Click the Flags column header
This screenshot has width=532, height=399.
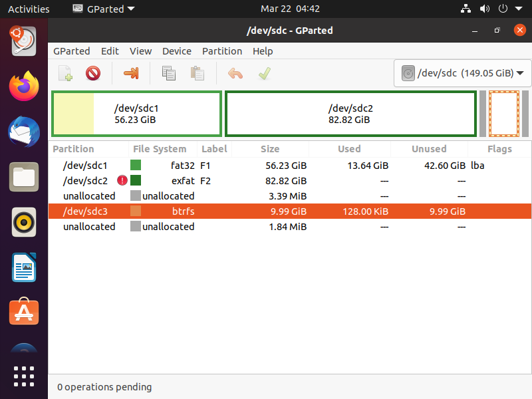point(499,149)
